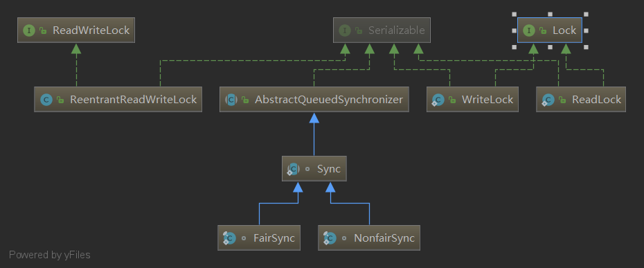
Task: Select the Serializable node label
Action: pos(396,30)
